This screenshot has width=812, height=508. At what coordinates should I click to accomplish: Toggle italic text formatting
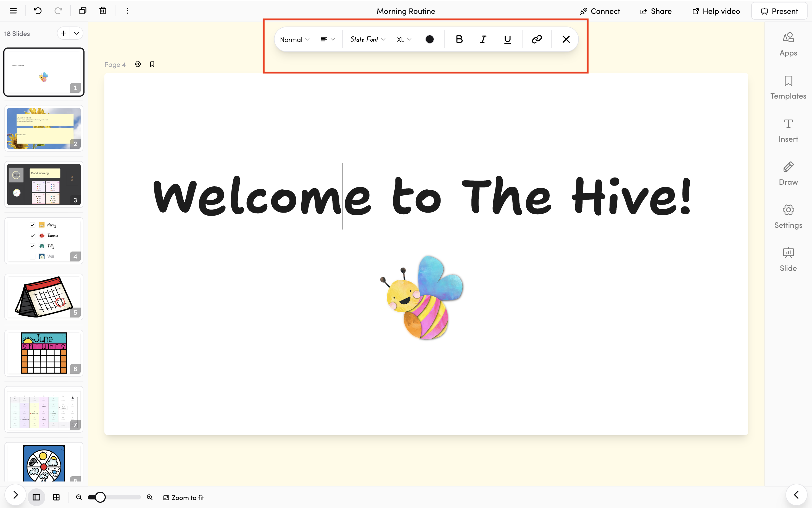tap(483, 39)
